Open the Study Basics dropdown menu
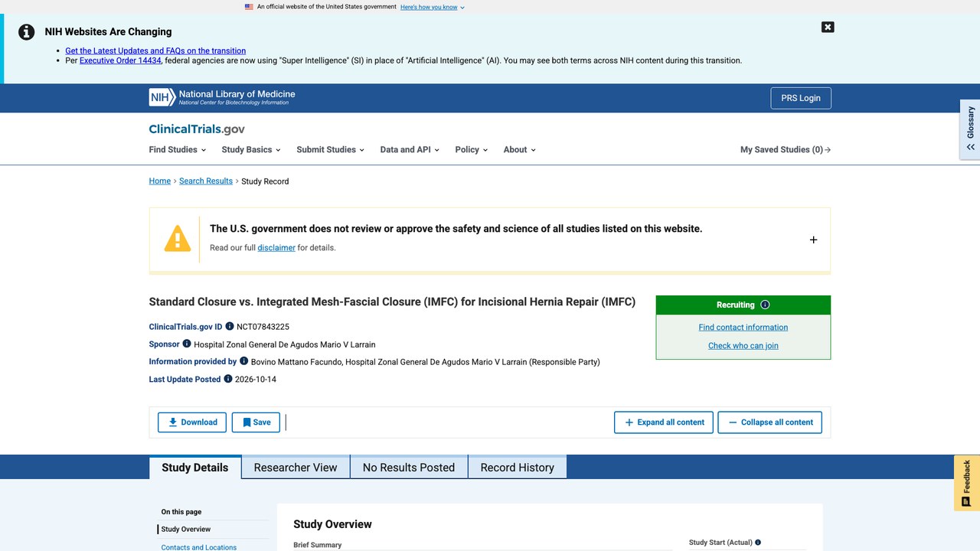The height and width of the screenshot is (551, 980). 251,150
